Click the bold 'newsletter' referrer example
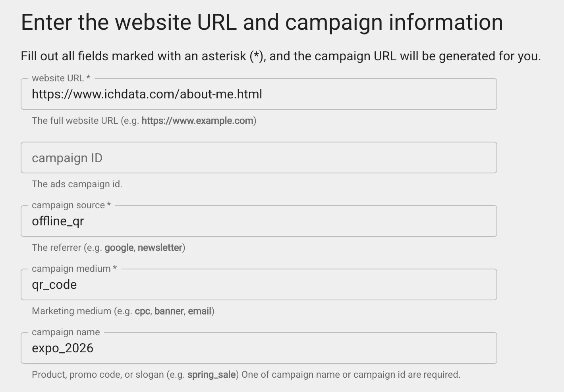The height and width of the screenshot is (392, 564). coord(160,248)
